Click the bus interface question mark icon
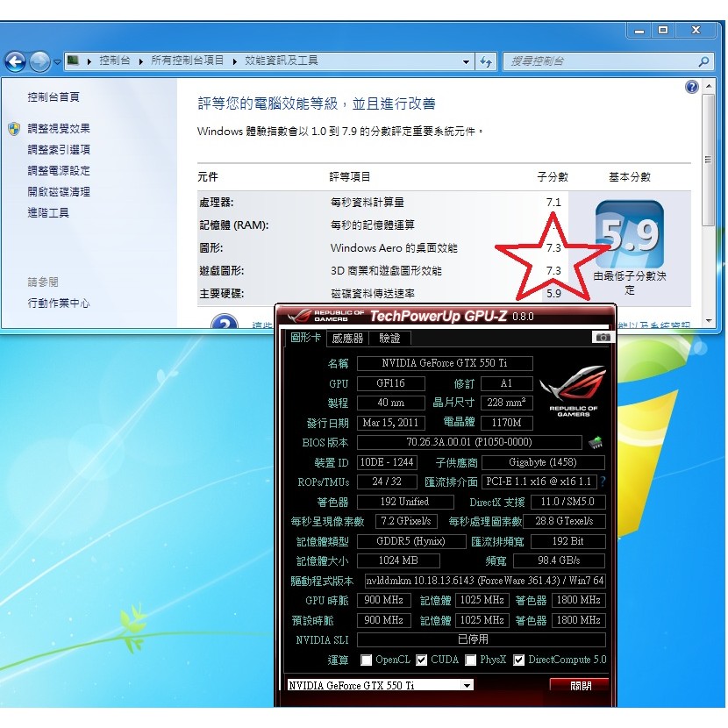Viewport: 728px width, 728px height. coord(603,482)
